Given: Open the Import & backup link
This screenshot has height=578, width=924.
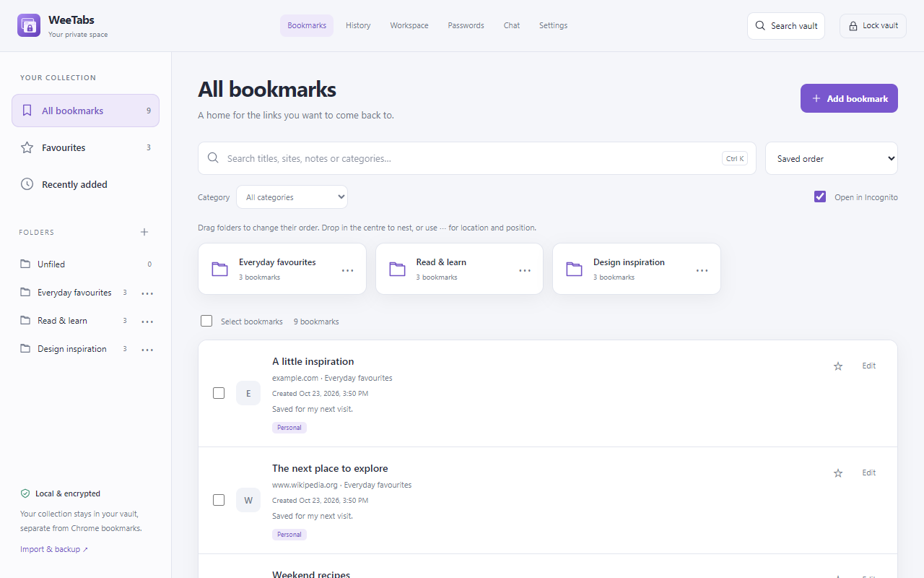Looking at the screenshot, I should tap(54, 549).
